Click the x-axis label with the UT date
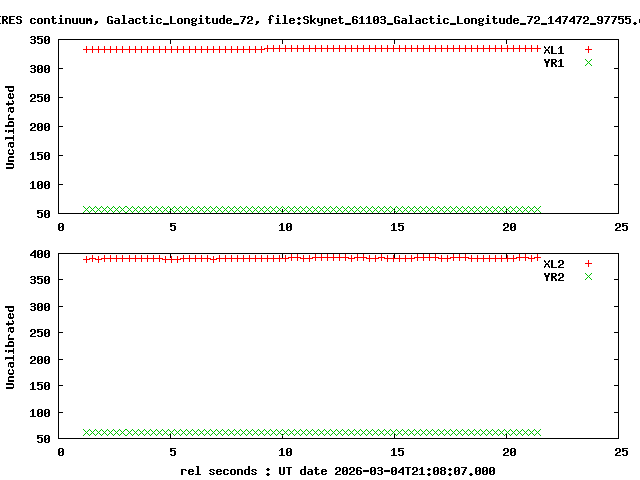Viewport: 640px width, 480px height. click(x=337, y=470)
